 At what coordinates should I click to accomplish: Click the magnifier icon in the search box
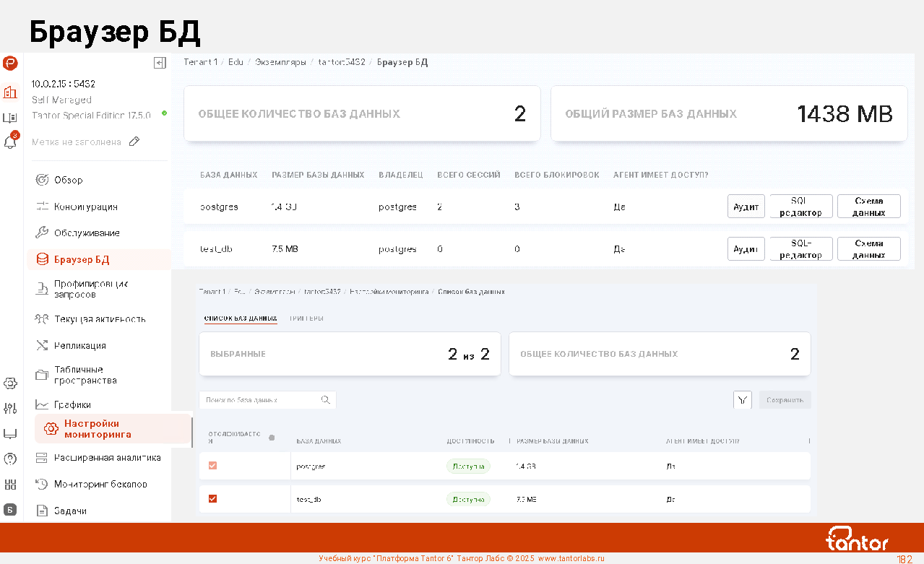[325, 399]
